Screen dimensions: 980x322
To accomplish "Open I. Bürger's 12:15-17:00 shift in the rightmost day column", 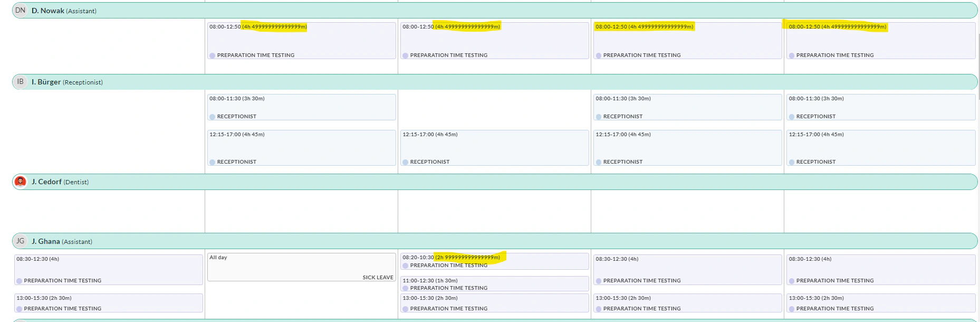I will [x=881, y=148].
